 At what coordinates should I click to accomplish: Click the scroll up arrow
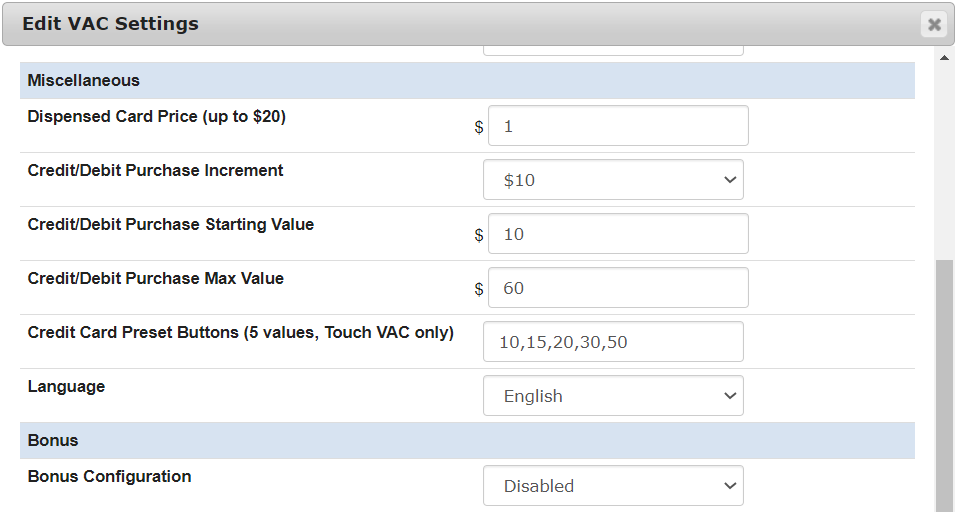[945, 58]
